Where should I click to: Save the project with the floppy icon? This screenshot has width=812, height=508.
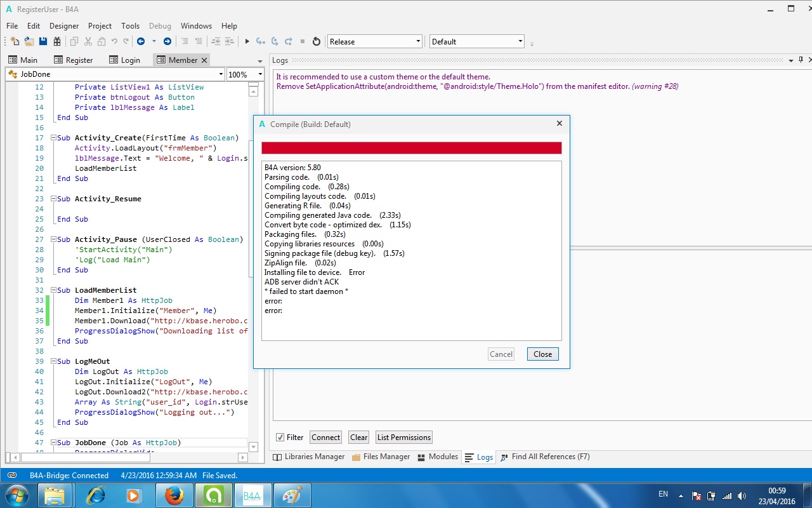pos(43,41)
